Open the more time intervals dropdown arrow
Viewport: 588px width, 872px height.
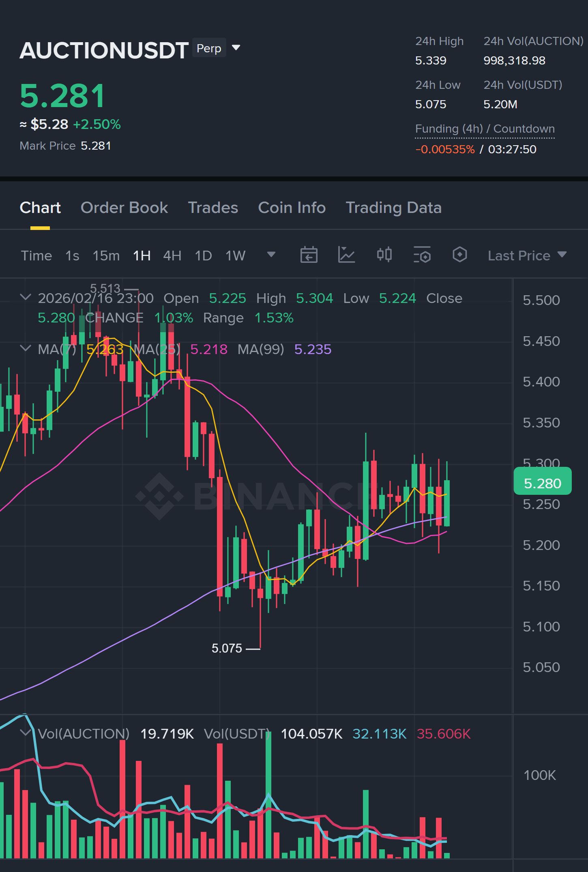(271, 255)
